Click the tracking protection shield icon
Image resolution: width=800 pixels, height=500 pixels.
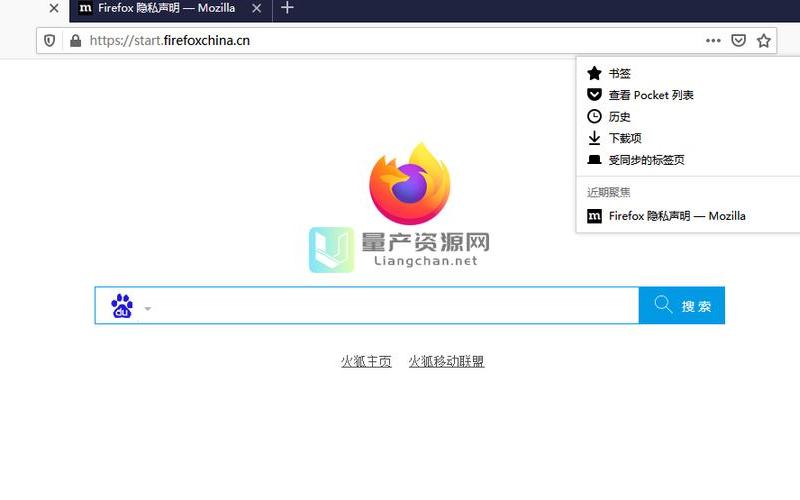coord(49,41)
